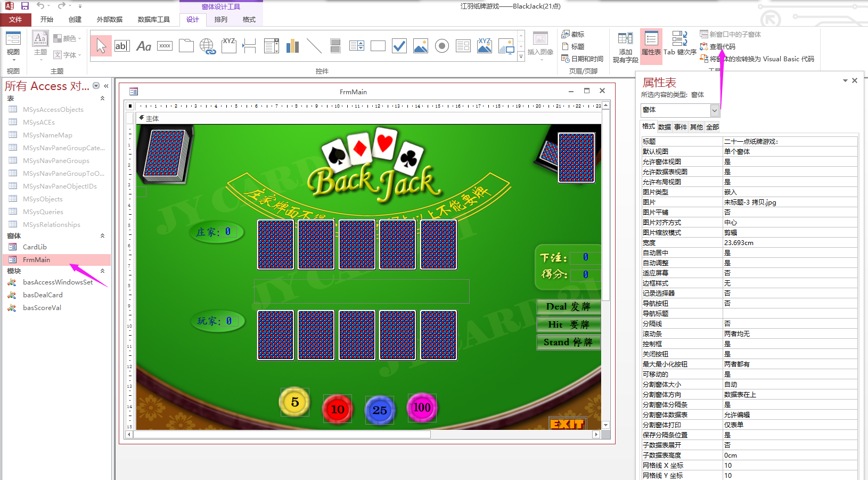Choose the Toggle Button control

point(335,46)
